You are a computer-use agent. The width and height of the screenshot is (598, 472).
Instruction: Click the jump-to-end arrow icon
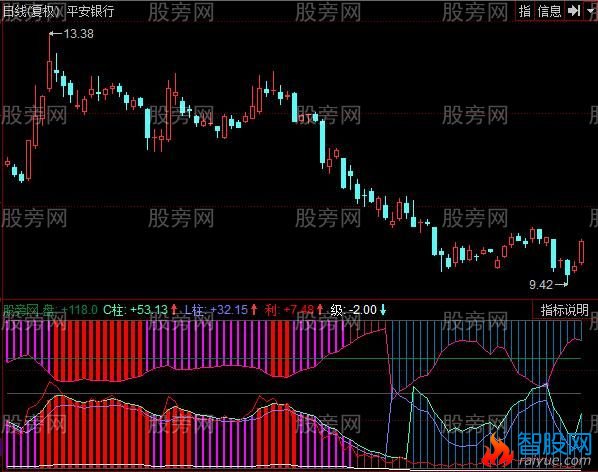574,11
